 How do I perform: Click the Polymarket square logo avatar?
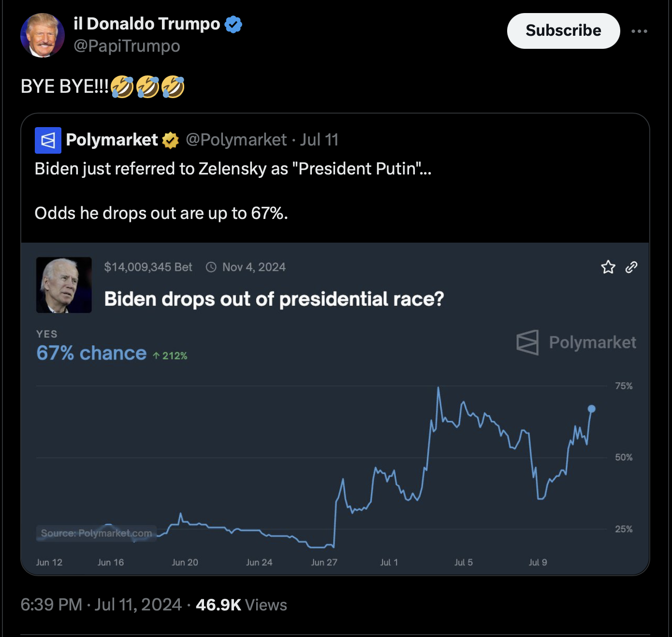click(x=48, y=140)
